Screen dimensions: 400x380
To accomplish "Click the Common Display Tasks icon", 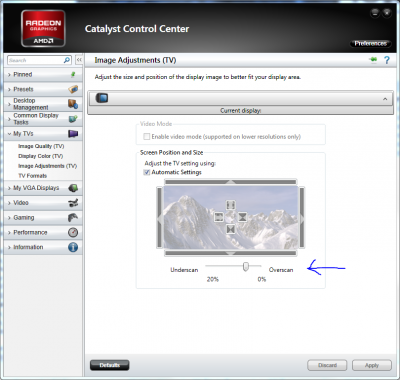I will tap(73, 119).
